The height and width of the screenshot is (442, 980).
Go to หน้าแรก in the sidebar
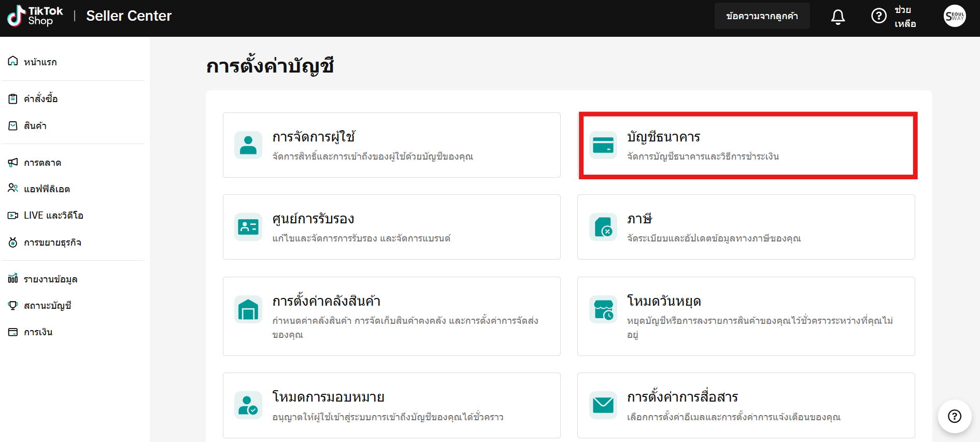[40, 62]
